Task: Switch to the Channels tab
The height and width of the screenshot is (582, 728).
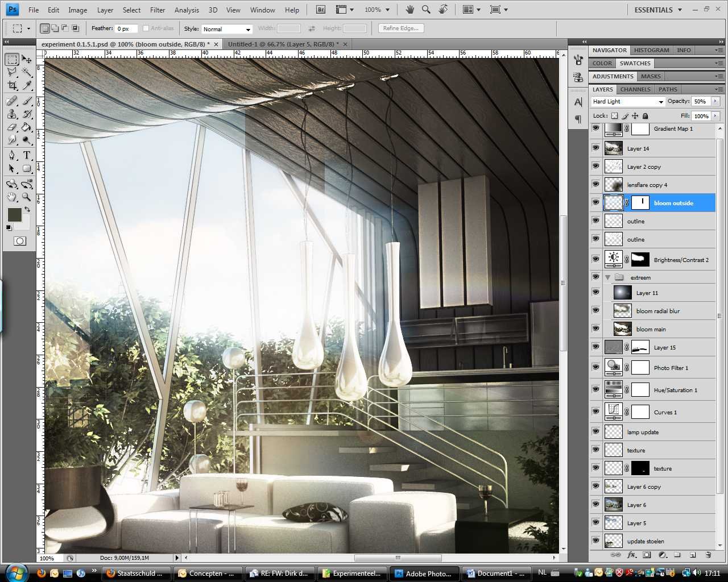Action: 635,89
